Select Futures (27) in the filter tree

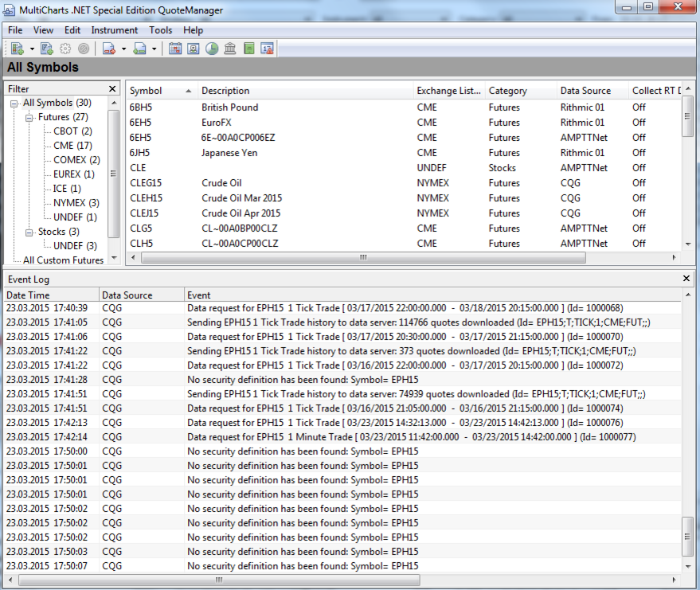63,117
